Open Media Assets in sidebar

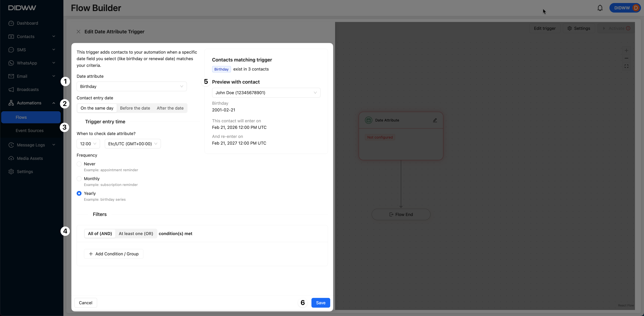30,158
